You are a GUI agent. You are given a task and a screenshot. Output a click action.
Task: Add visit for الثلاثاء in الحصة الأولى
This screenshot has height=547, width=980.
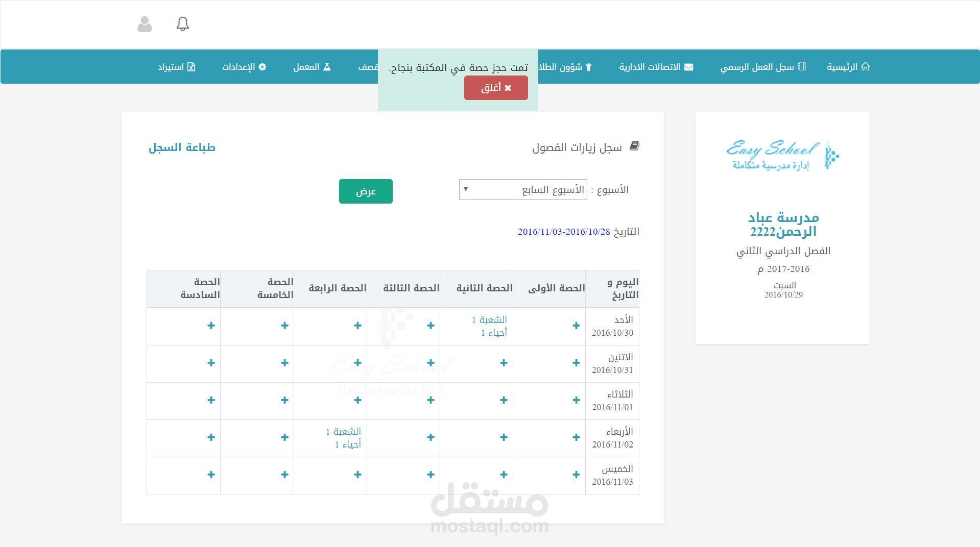coord(576,400)
